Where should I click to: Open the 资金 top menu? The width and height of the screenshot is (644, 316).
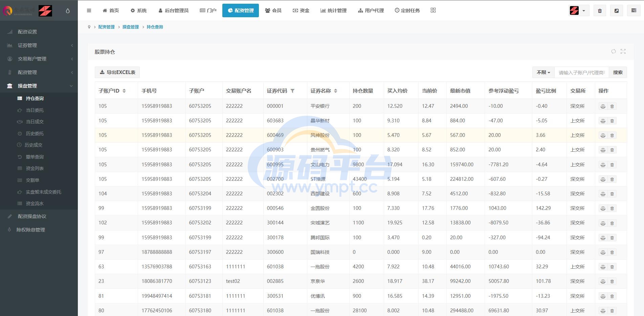tap(301, 10)
